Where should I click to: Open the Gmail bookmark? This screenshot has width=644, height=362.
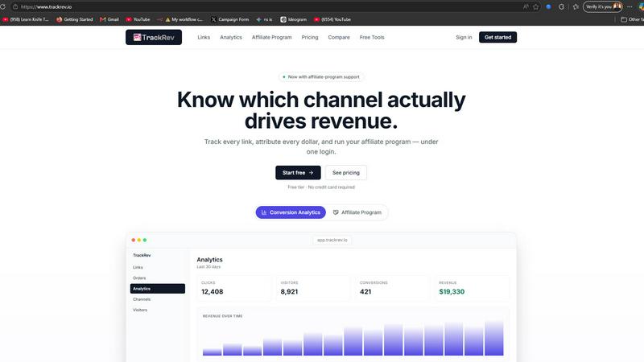pyautogui.click(x=109, y=19)
